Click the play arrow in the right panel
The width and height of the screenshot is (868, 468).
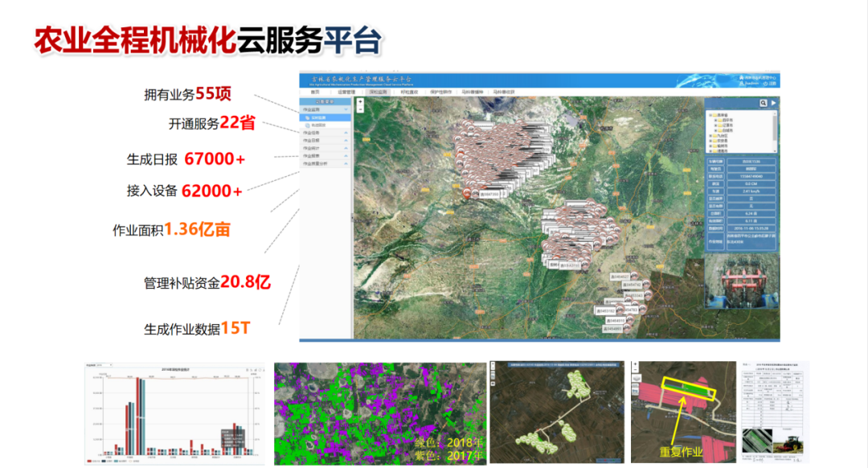pos(773,103)
